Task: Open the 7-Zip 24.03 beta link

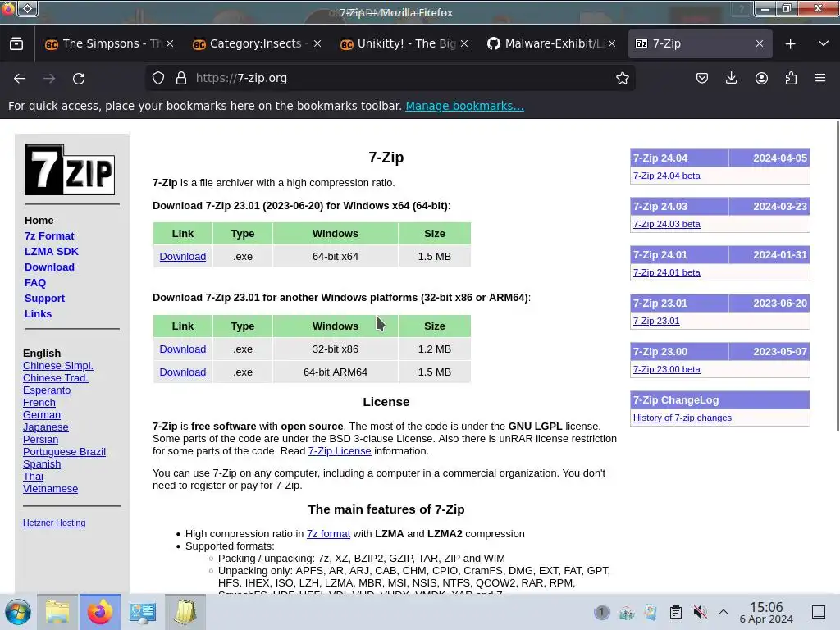Action: point(666,224)
